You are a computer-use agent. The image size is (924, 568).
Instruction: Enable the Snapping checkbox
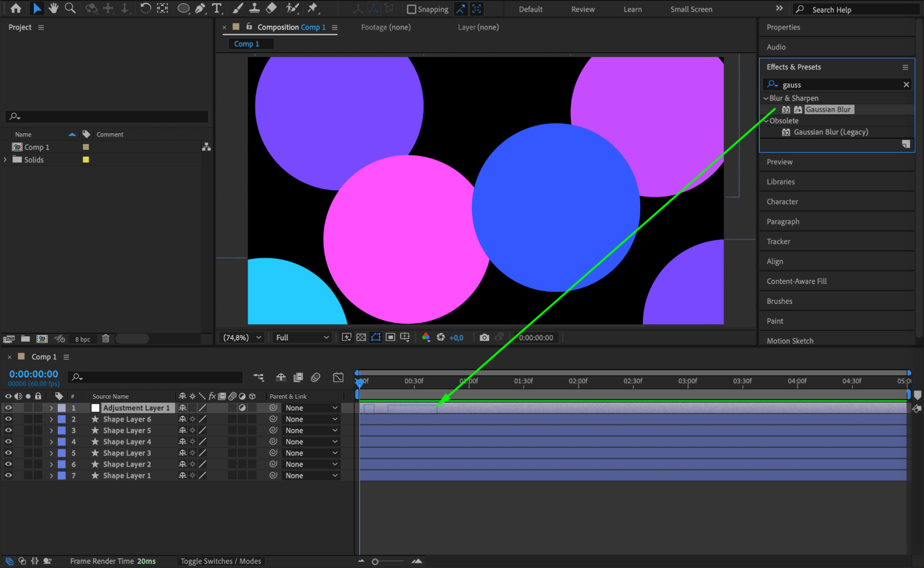coord(411,9)
